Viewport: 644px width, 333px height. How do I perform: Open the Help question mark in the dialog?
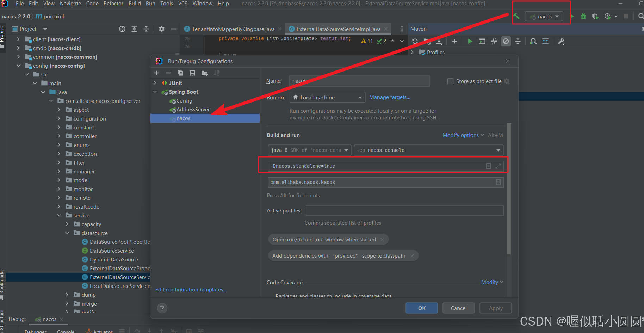tap(162, 308)
